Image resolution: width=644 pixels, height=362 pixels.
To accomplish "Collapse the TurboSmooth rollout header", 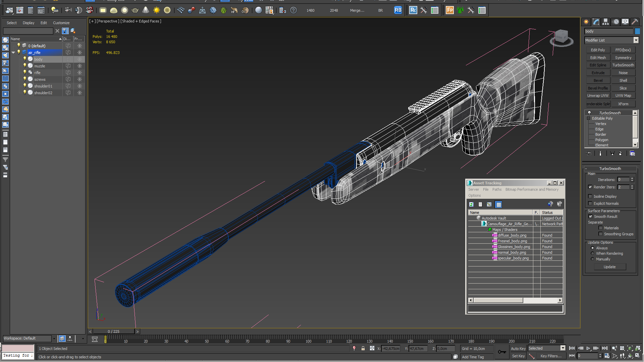I will [x=610, y=169].
